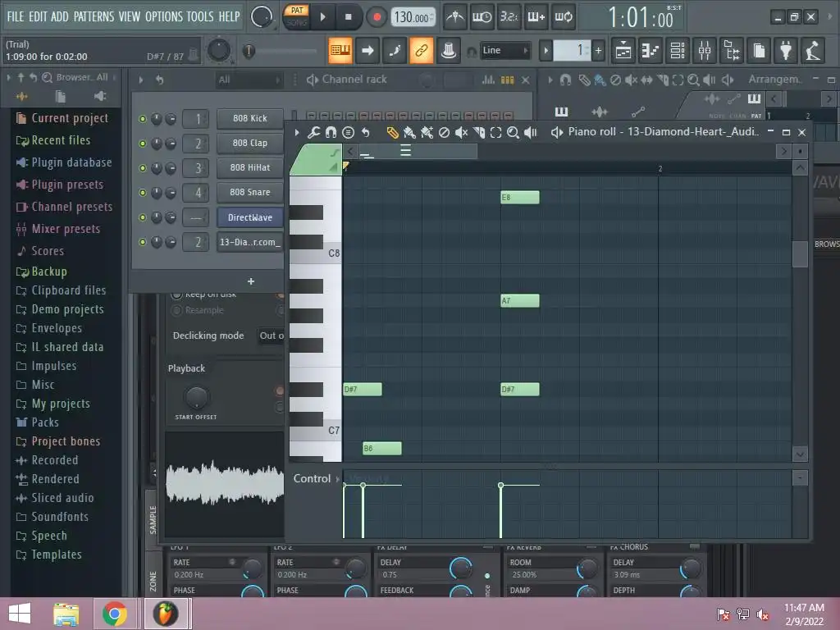The image size is (840, 630).
Task: Click the B6 note in Piano roll
Action: (382, 449)
